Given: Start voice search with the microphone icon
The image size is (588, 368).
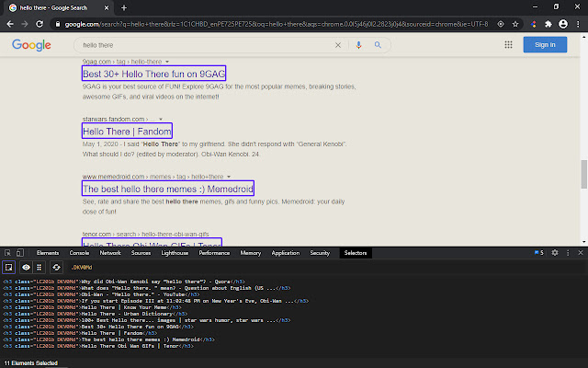Looking at the screenshot, I should click(358, 45).
